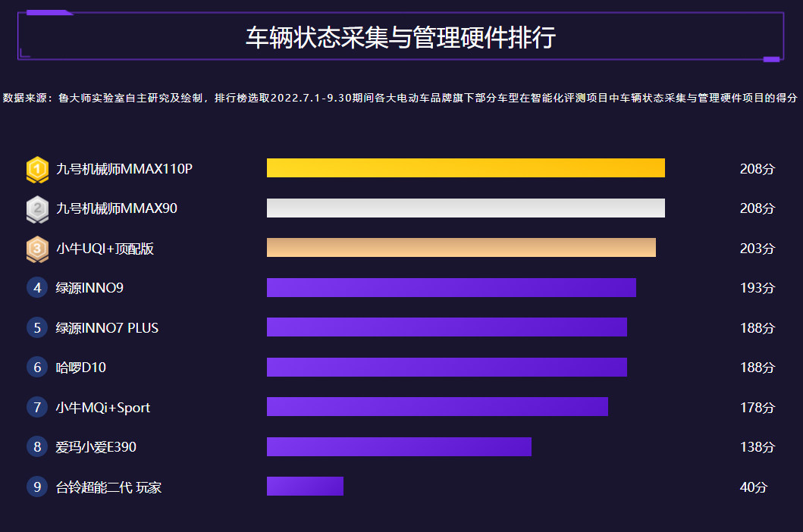
Task: Click the rank 6 number badge
Action: (37, 367)
